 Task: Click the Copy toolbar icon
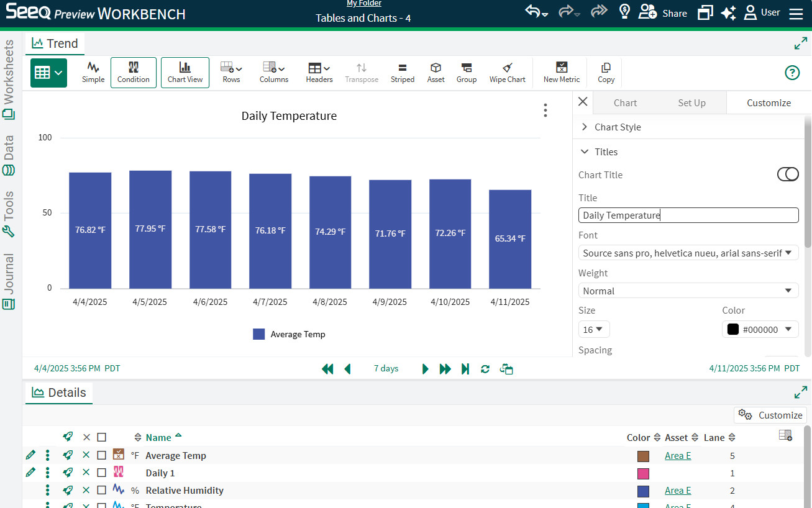(x=606, y=68)
